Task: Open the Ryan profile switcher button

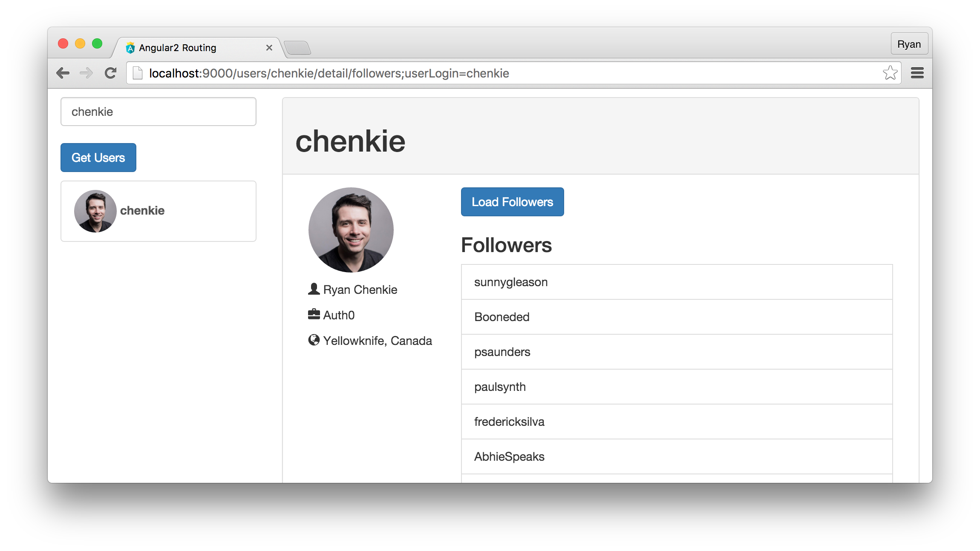Action: pos(909,44)
